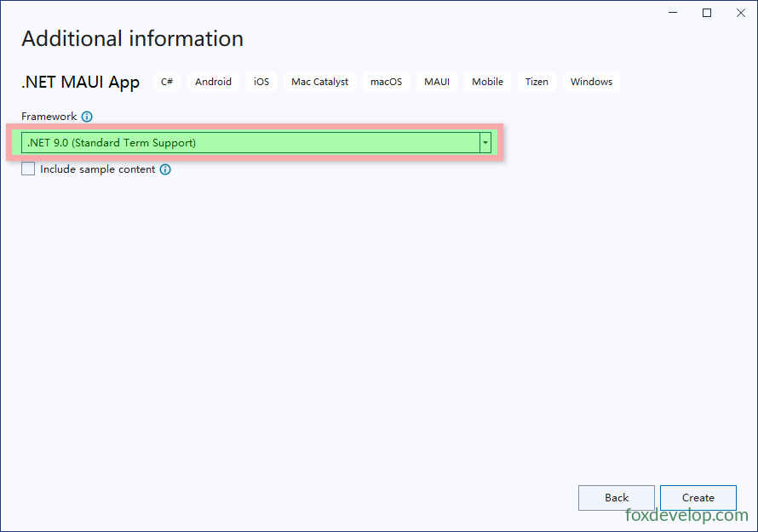Click the Include sample content label
758x532 pixels.
click(x=98, y=169)
